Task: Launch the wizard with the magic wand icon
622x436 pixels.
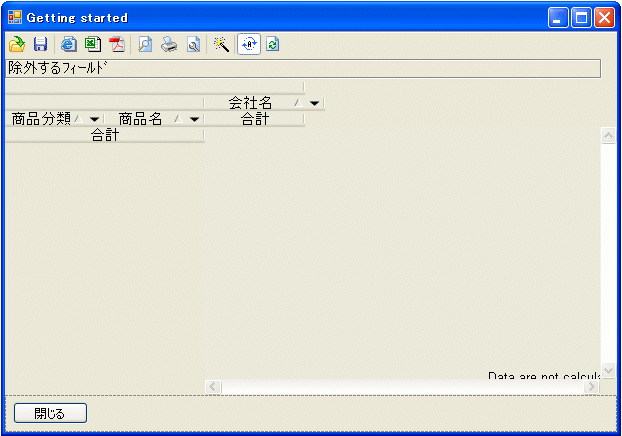Action: click(x=221, y=44)
